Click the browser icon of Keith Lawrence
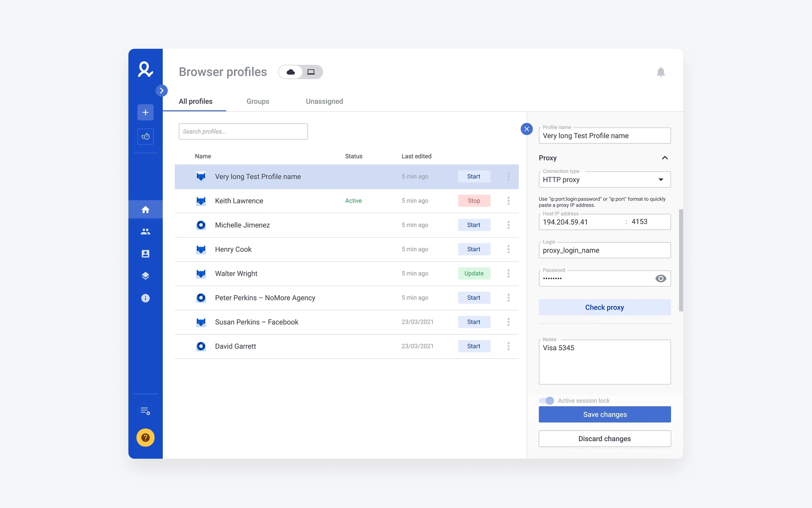The height and width of the screenshot is (508, 812). (201, 201)
